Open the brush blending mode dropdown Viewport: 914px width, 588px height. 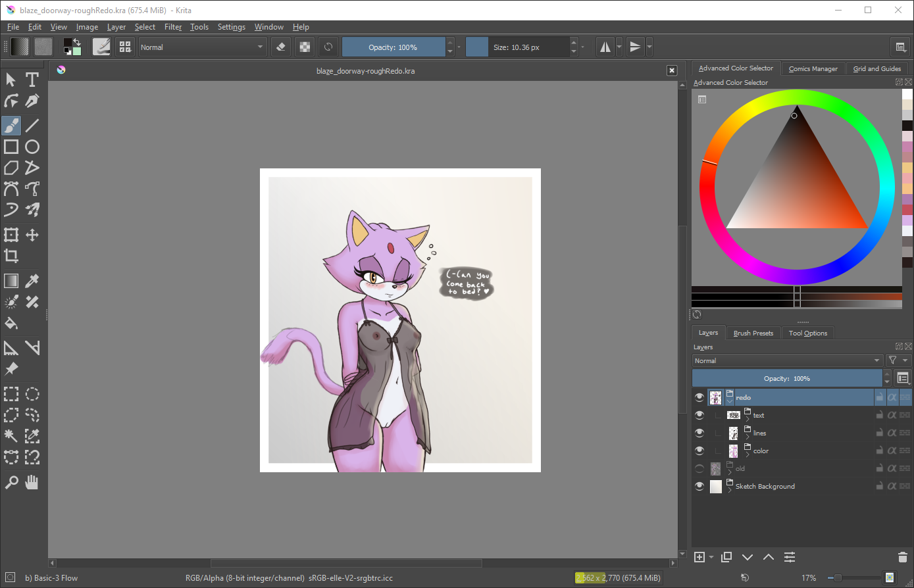coord(201,47)
